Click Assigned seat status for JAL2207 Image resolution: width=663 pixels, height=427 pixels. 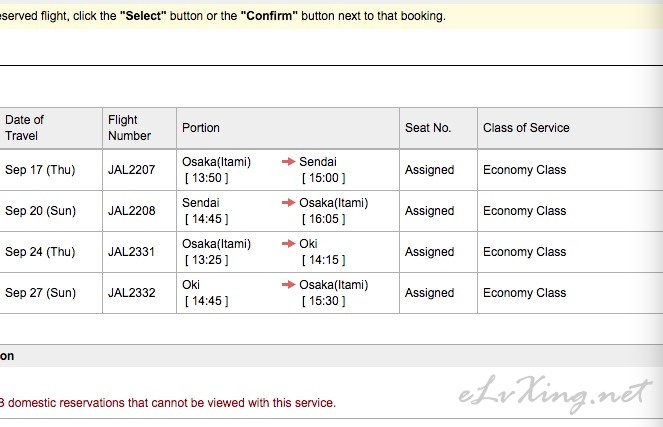(429, 170)
